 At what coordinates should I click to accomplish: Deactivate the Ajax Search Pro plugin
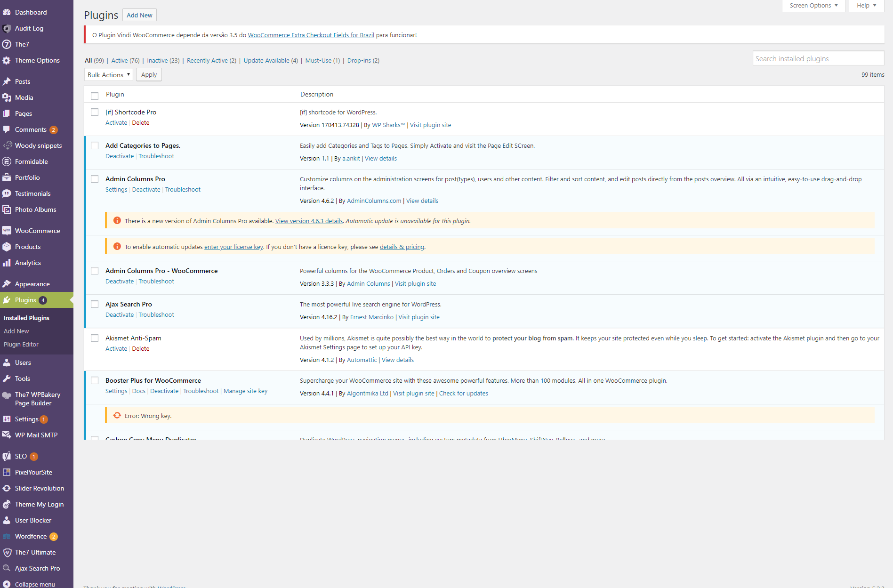pos(120,315)
